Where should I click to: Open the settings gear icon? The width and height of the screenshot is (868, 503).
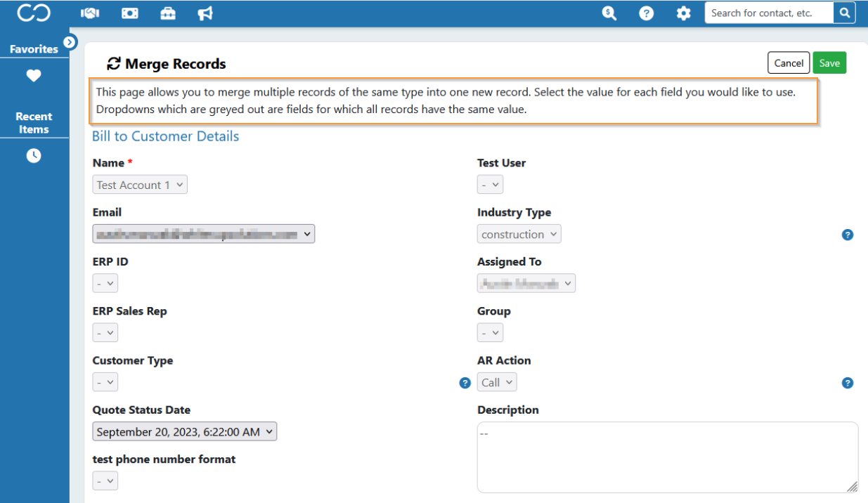pyautogui.click(x=683, y=13)
